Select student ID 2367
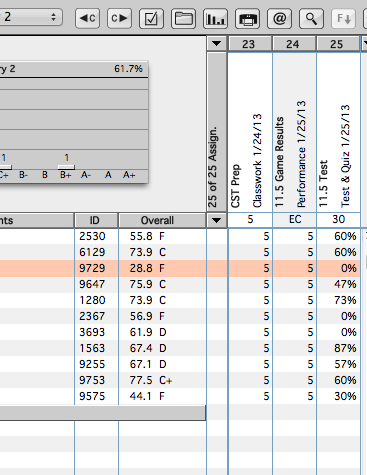 coord(92,316)
